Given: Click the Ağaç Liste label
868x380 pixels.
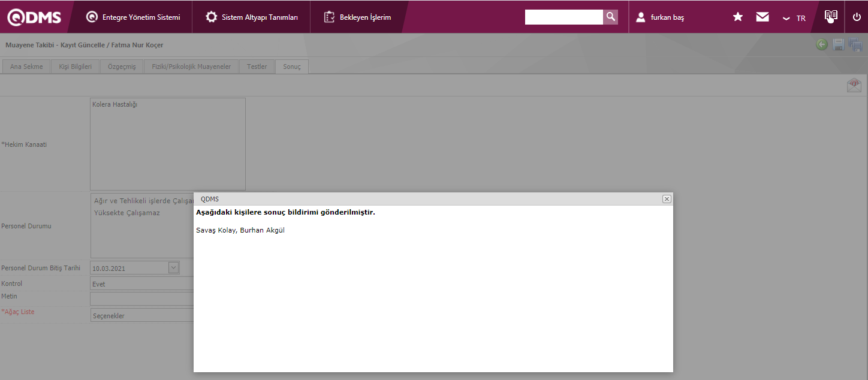Looking at the screenshot, I should 18,312.
